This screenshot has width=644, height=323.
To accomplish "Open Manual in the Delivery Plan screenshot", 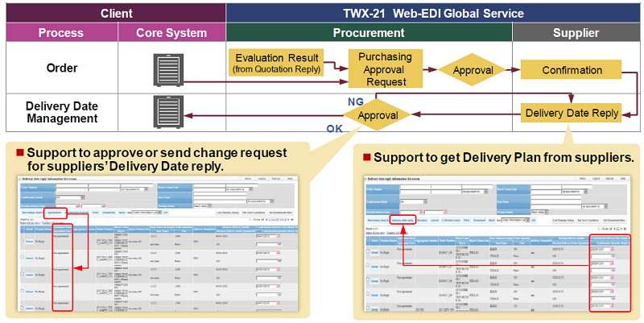I will point(609,178).
